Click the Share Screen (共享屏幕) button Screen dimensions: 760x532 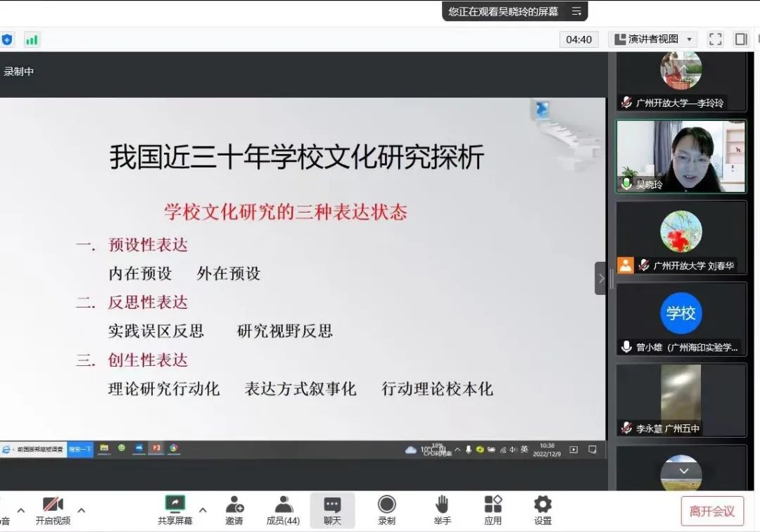[x=175, y=509]
